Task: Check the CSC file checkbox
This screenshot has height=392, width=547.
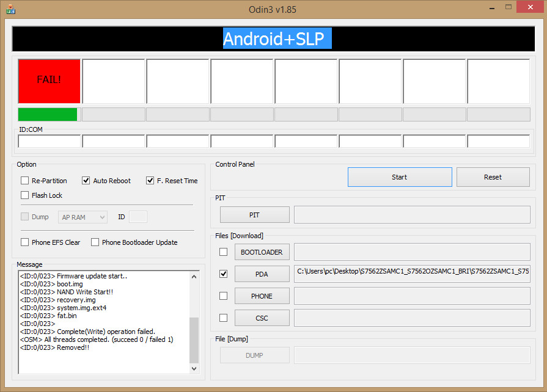Action: [x=223, y=318]
